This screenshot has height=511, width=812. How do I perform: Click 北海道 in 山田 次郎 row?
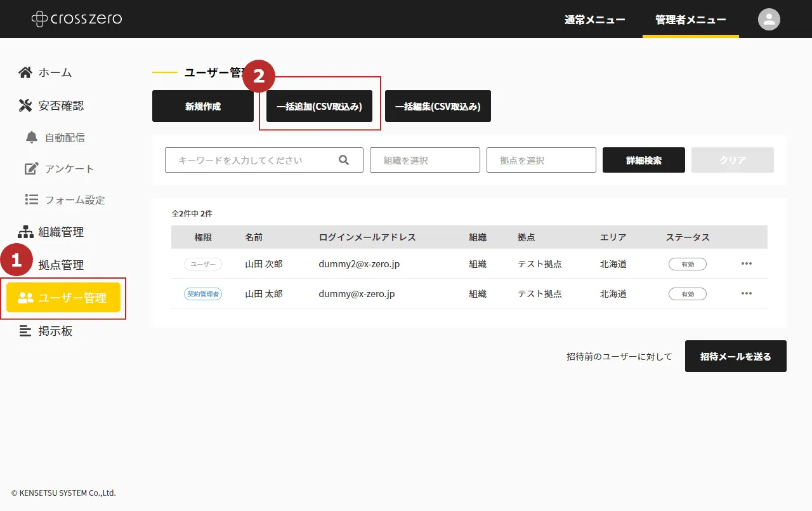(613, 263)
